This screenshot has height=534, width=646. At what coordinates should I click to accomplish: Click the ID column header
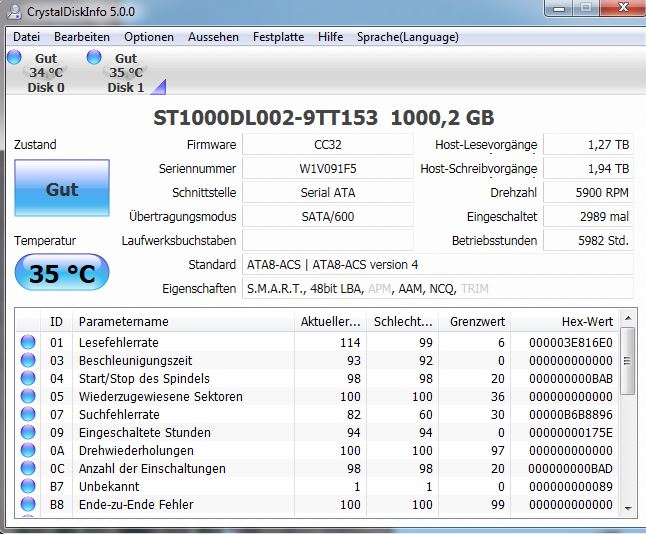pyautogui.click(x=56, y=321)
